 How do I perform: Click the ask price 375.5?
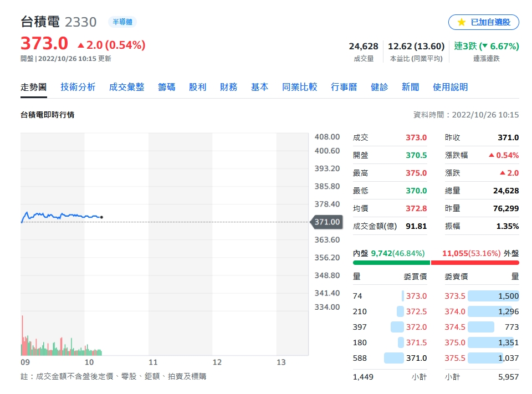tap(455, 358)
